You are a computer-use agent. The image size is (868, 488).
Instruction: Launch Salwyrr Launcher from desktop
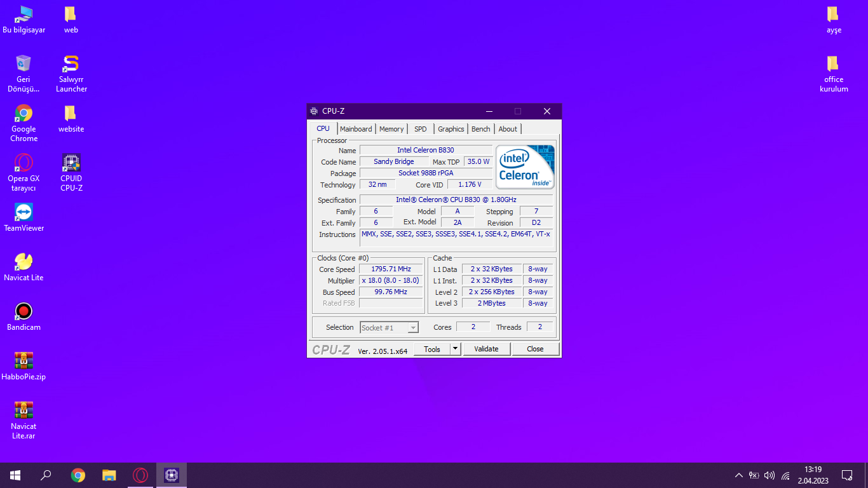point(71,74)
